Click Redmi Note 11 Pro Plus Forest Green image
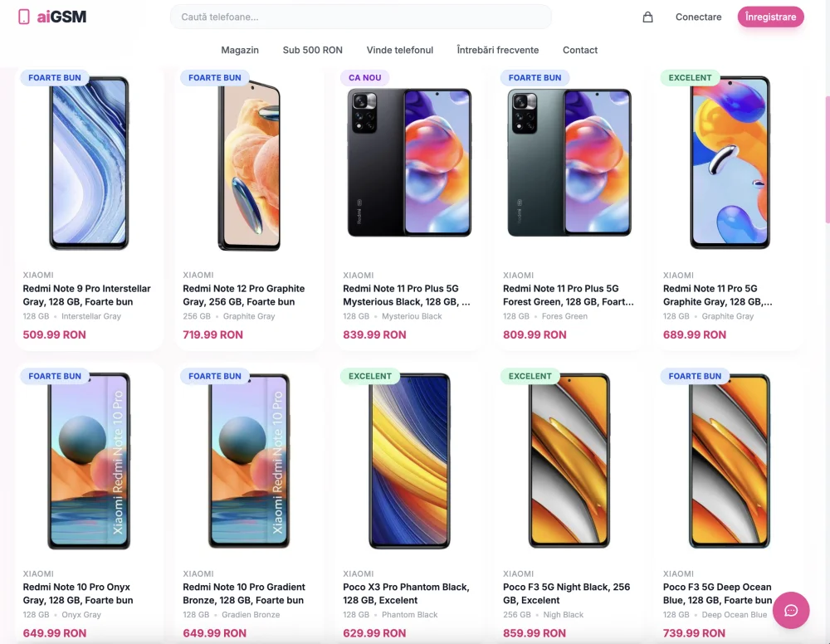The image size is (830, 644). (x=569, y=163)
